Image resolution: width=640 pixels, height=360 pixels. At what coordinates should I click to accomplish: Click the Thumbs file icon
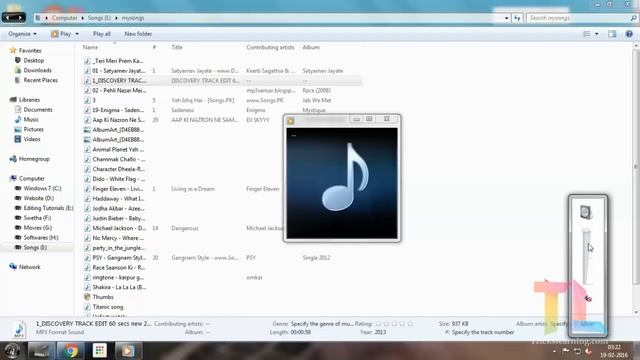[87, 297]
